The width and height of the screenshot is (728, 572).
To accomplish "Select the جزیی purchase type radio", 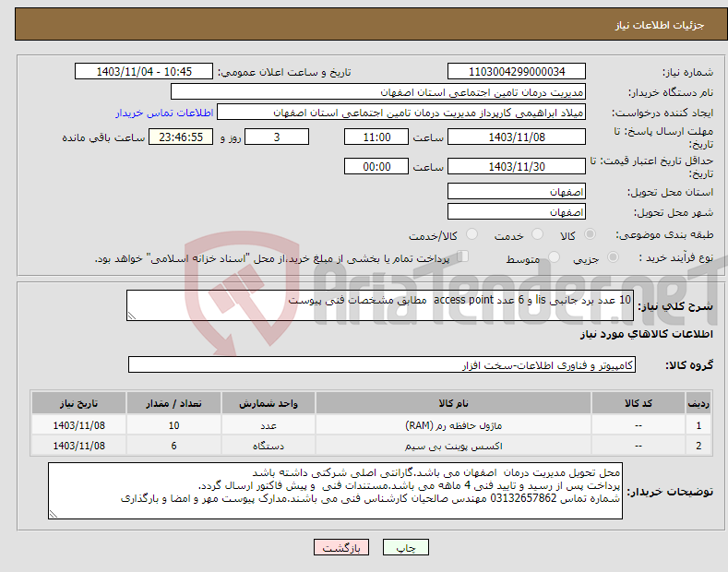I will pos(613,256).
